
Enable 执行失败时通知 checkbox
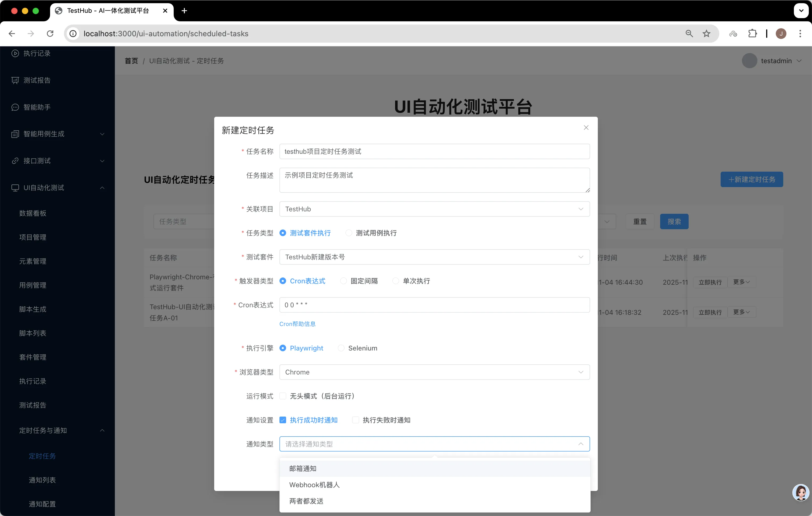click(355, 420)
